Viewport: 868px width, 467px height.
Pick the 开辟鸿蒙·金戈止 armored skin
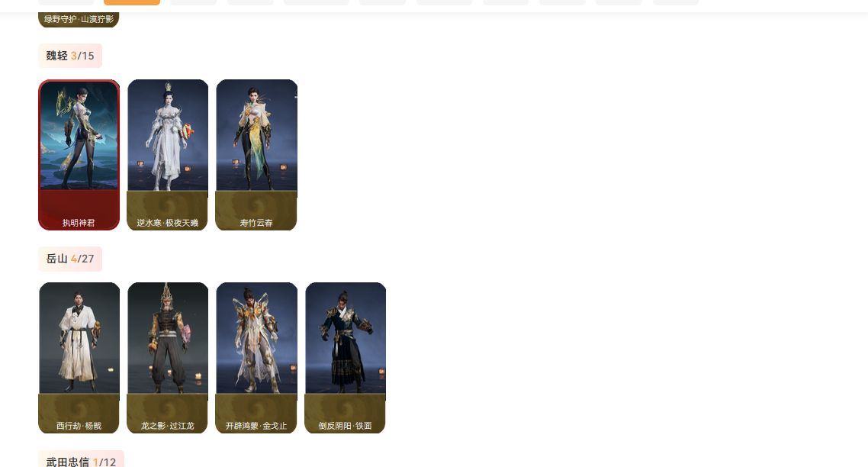point(256,358)
